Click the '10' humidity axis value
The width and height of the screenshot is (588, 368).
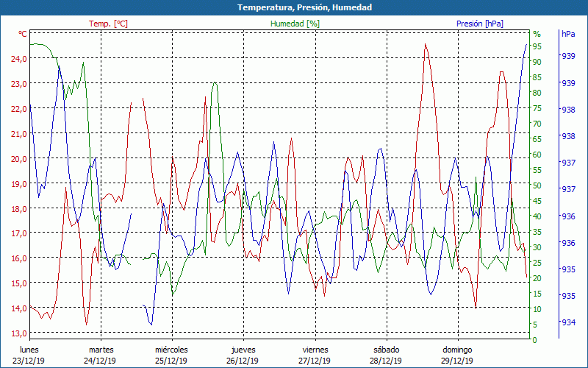tap(537, 309)
